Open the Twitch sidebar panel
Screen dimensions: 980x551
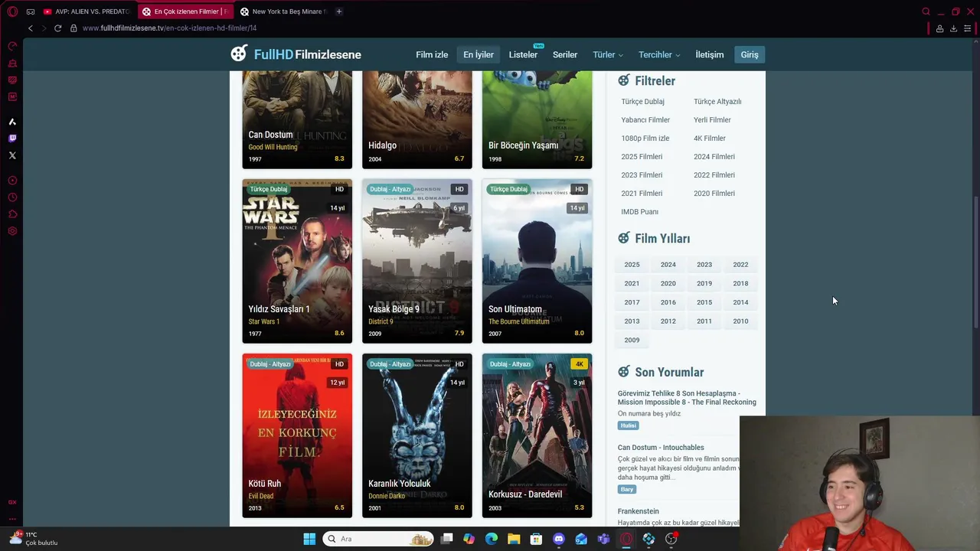(12, 139)
